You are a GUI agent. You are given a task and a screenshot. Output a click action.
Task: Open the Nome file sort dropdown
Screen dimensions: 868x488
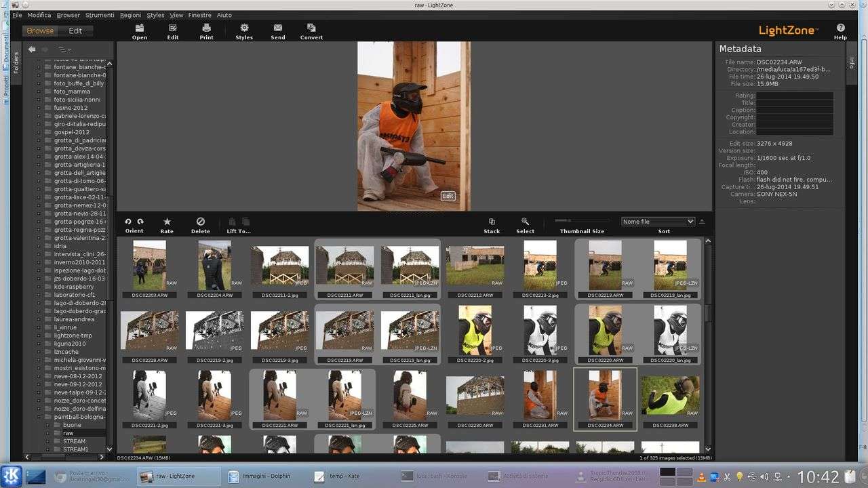[x=658, y=222]
